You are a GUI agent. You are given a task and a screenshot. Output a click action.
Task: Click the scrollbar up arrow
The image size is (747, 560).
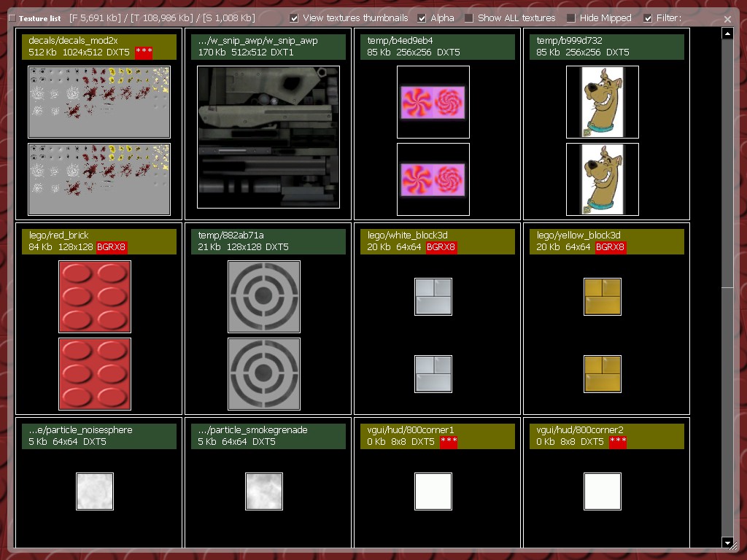coord(727,34)
